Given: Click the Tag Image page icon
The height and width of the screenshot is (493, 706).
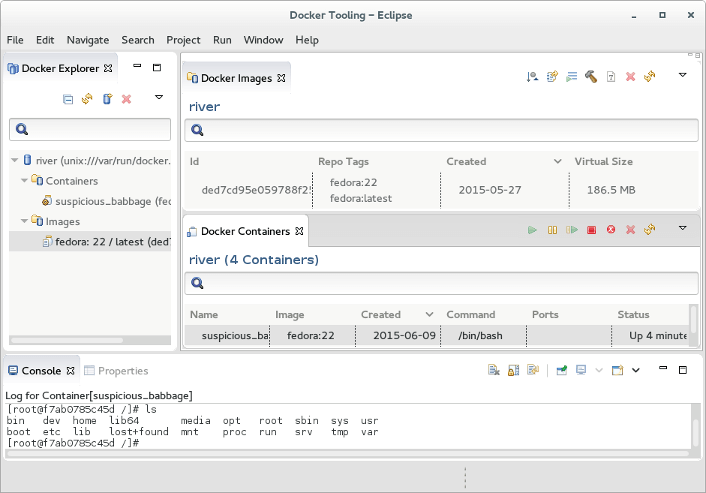Looking at the screenshot, I should click(x=611, y=77).
